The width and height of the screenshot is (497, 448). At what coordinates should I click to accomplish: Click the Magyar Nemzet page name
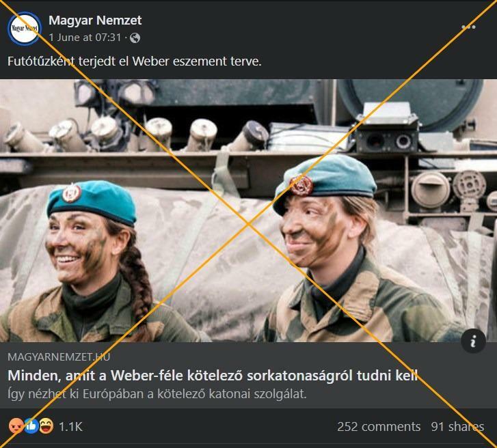click(x=95, y=20)
